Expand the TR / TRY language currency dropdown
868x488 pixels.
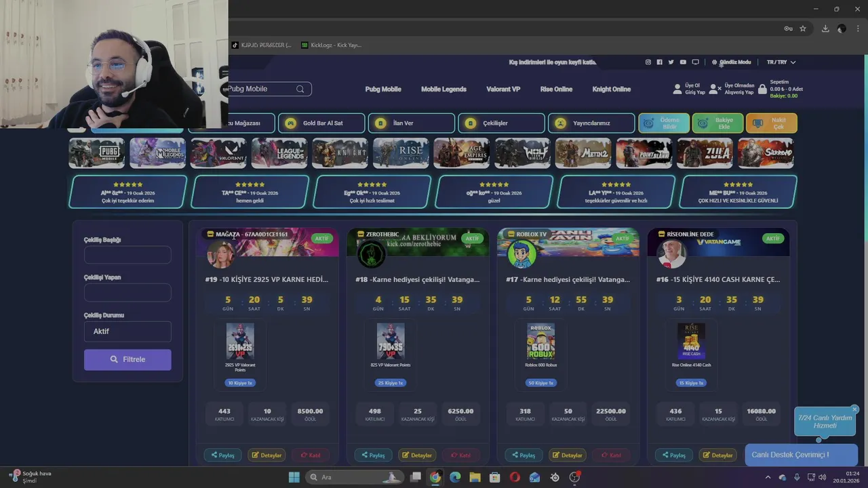[x=781, y=62]
